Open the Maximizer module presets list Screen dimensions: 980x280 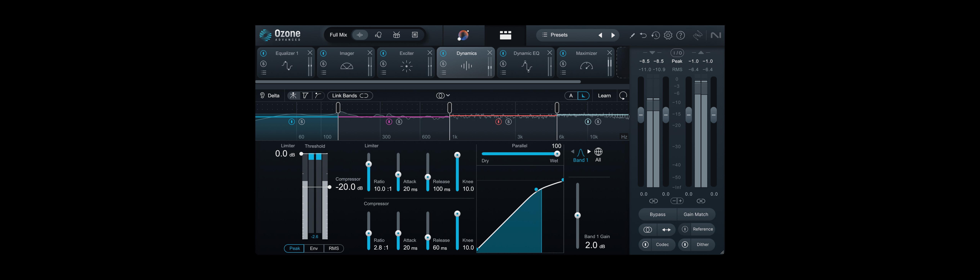click(x=563, y=73)
